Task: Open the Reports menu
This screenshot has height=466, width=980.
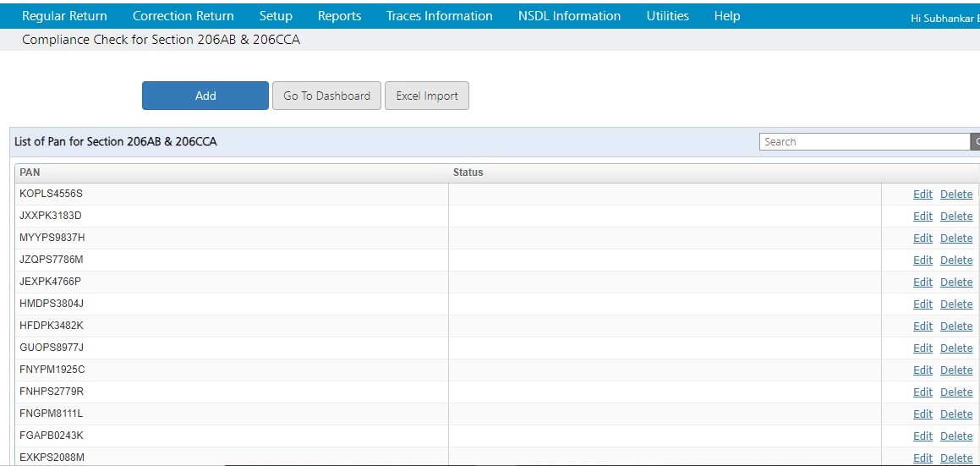Action: (x=339, y=16)
